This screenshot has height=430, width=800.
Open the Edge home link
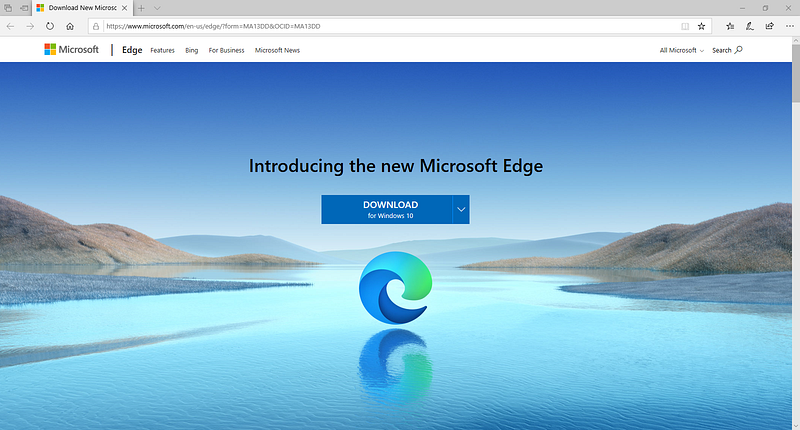point(132,50)
